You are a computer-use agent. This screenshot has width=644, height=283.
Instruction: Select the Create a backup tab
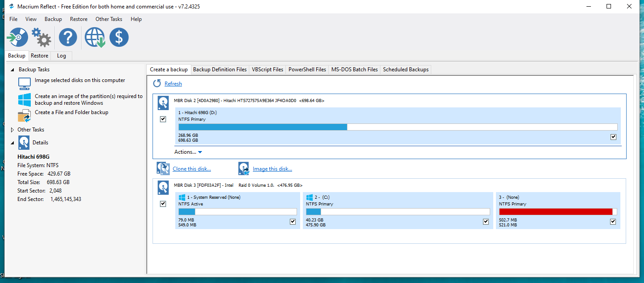(x=169, y=70)
